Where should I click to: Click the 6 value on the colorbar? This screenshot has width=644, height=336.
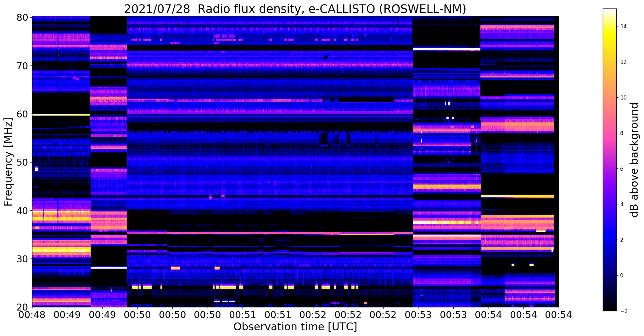tap(621, 169)
